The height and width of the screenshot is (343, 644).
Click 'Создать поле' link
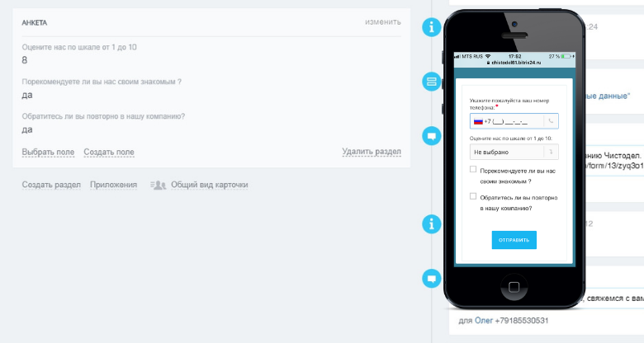[109, 153]
